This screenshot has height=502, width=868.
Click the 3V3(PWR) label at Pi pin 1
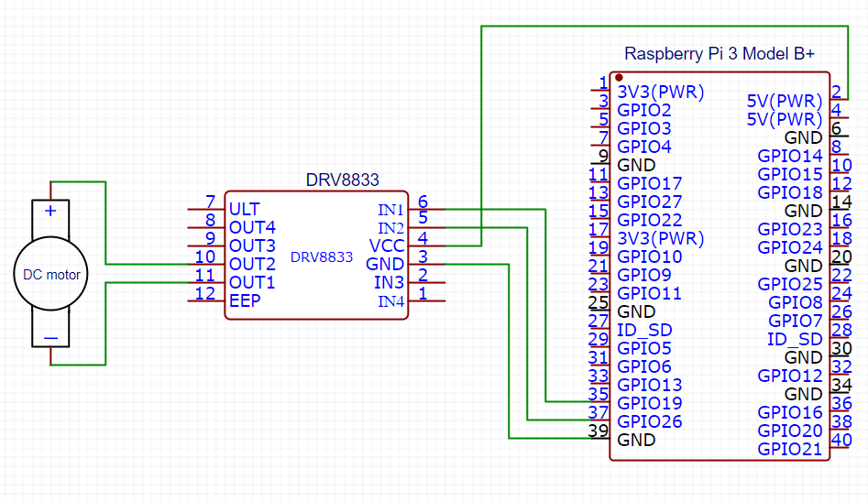click(661, 92)
